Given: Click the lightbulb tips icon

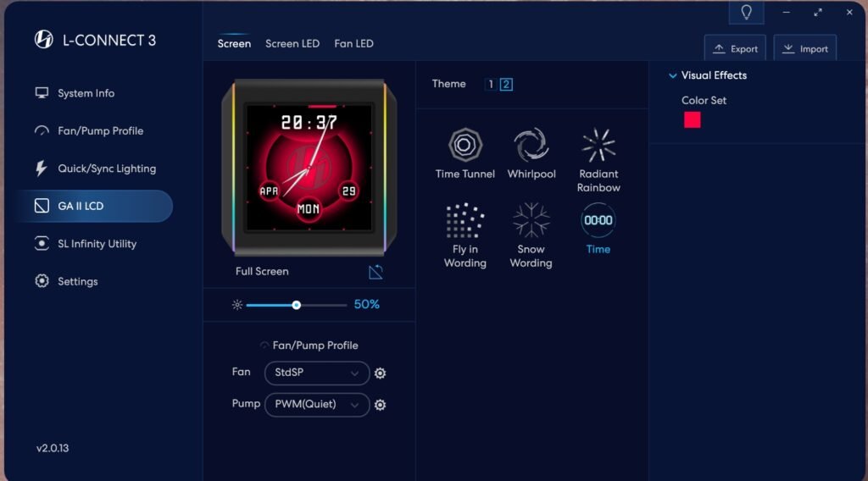Looking at the screenshot, I should 746,12.
